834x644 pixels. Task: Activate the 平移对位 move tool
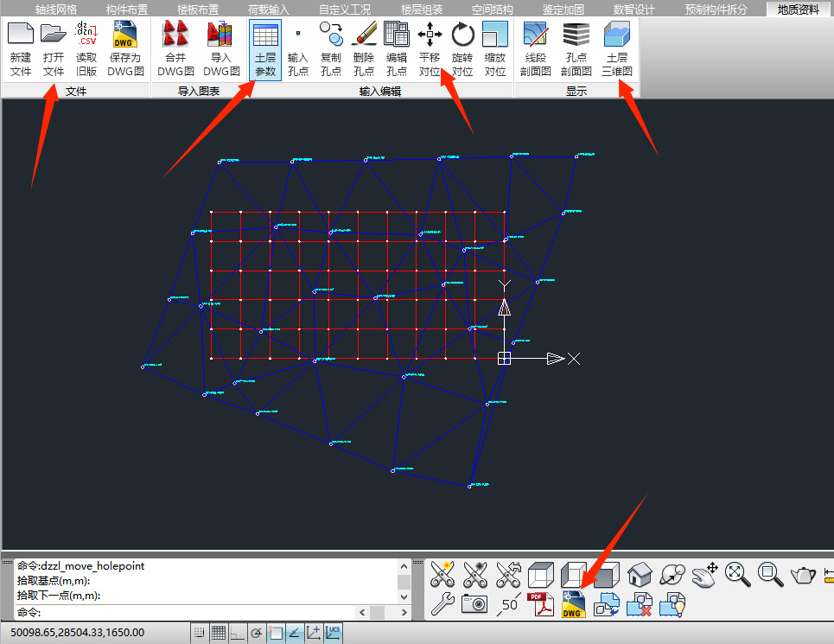tap(430, 49)
